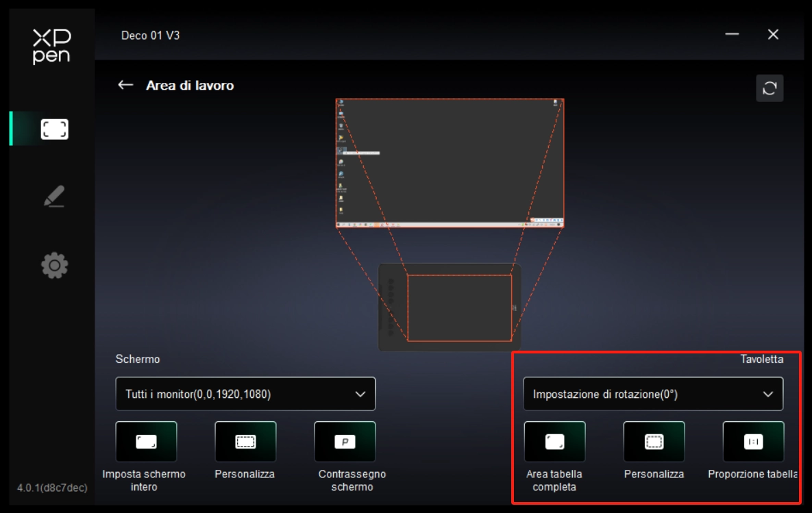Open the Impostazione di rotazione dropdown

[652, 394]
